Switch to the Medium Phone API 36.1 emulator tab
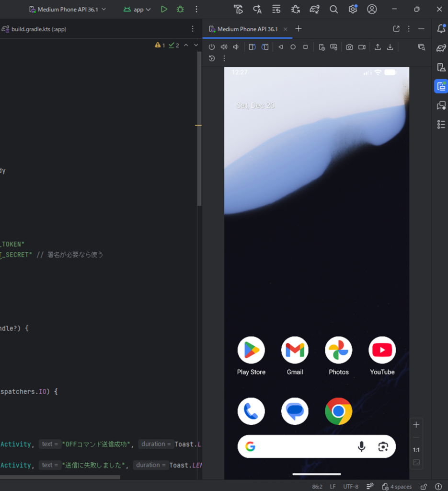 (247, 29)
